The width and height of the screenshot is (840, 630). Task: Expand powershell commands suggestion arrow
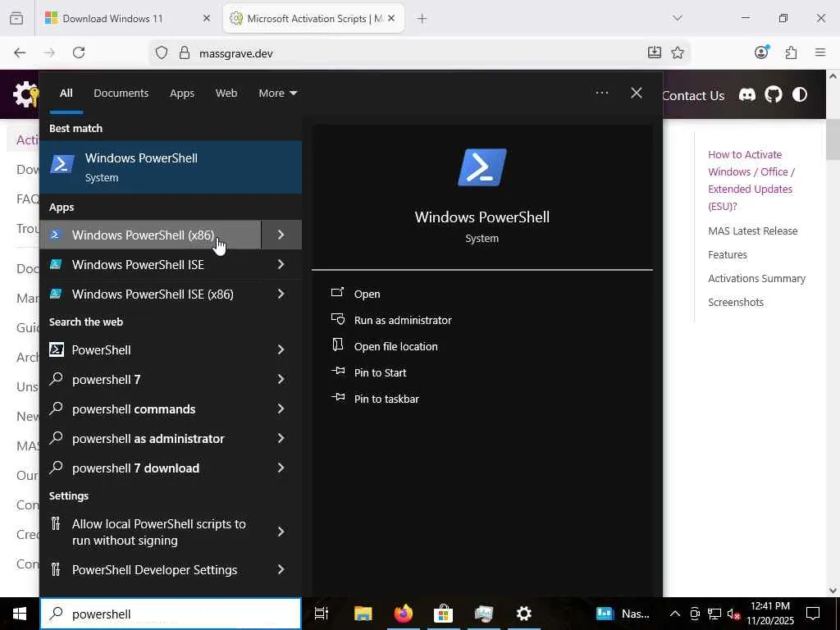pos(281,409)
